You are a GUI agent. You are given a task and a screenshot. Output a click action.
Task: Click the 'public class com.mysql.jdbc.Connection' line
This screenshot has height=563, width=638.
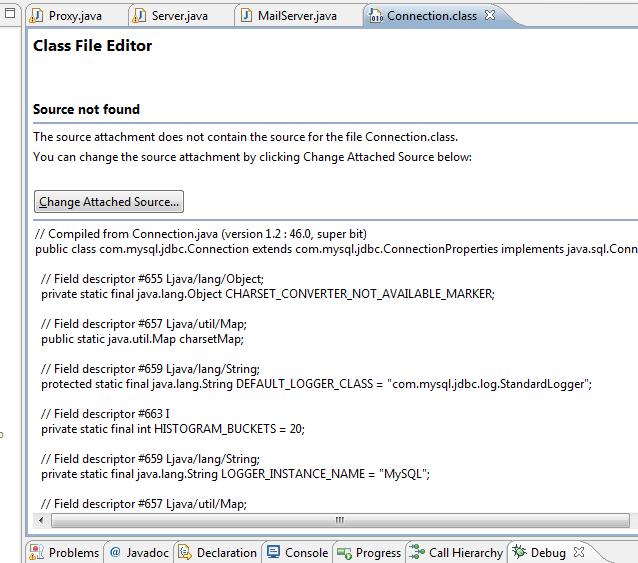336,249
